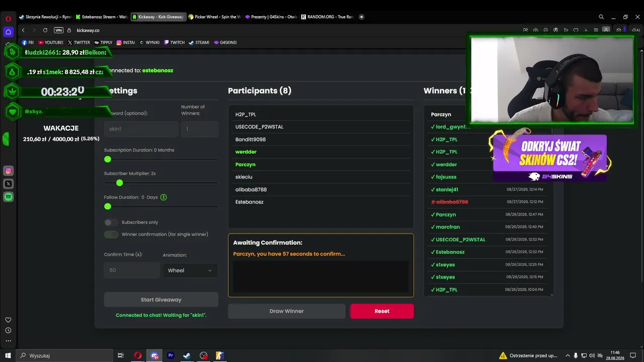This screenshot has height=362, width=644.
Task: Click winner entry stanlej41
Action: (487, 190)
